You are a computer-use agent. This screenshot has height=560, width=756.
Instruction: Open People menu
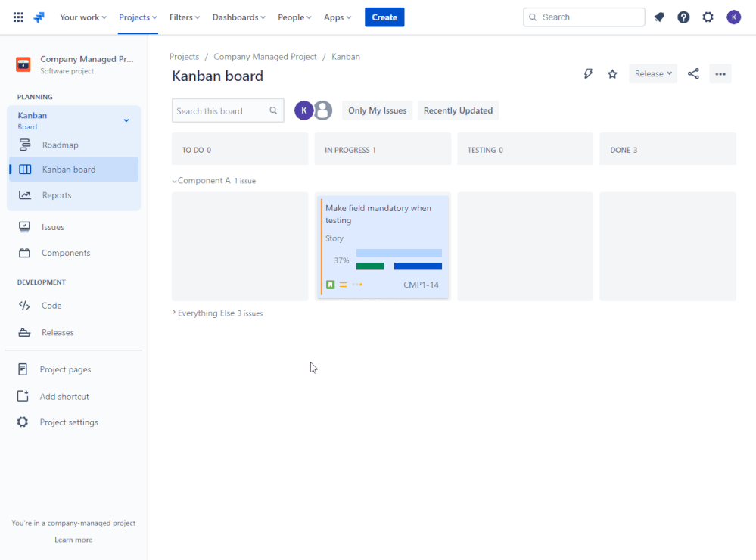294,17
